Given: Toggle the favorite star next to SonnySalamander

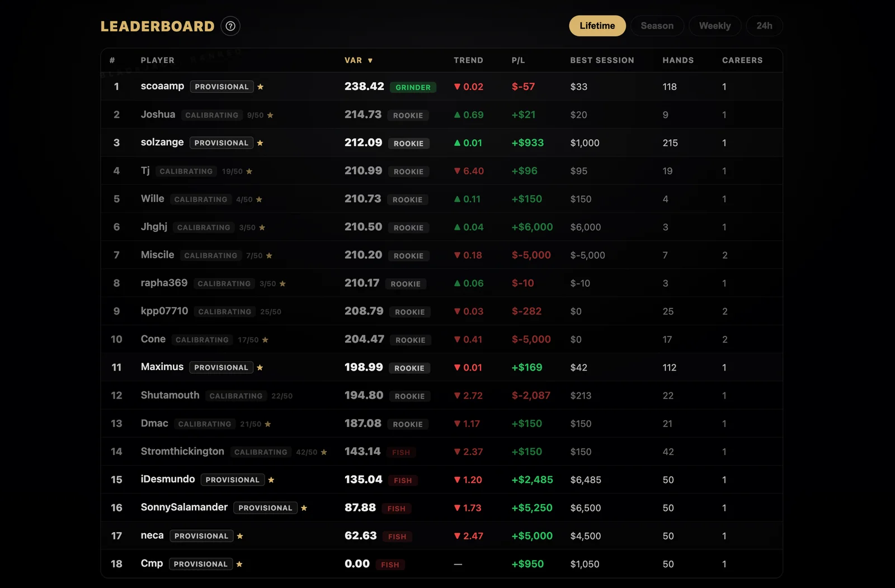Looking at the screenshot, I should pyautogui.click(x=304, y=508).
